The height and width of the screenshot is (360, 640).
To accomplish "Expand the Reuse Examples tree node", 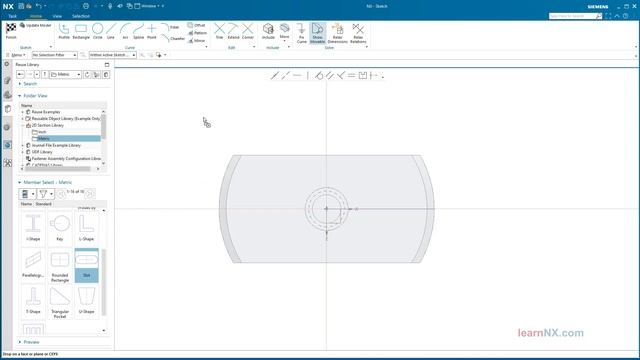I will pyautogui.click(x=23, y=112).
